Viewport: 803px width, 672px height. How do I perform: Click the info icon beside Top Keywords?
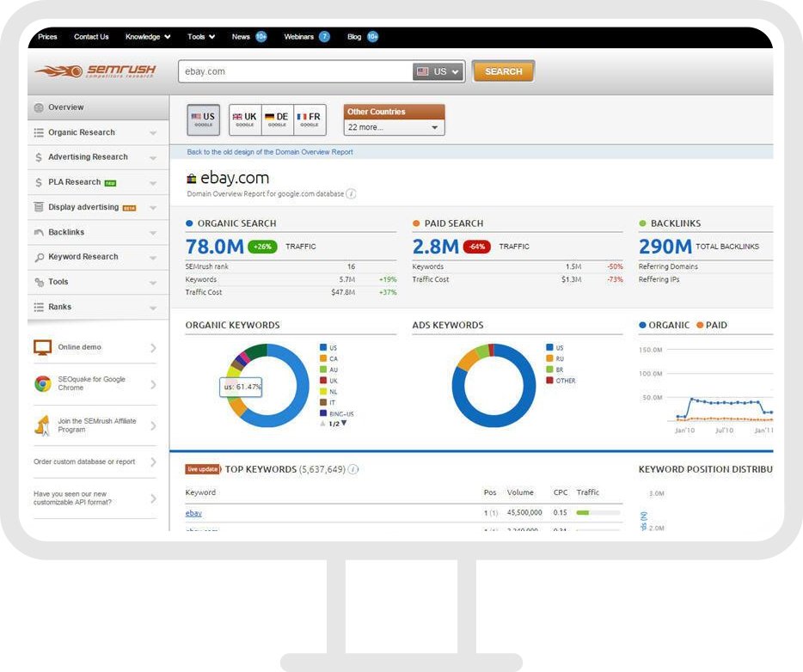pos(353,469)
